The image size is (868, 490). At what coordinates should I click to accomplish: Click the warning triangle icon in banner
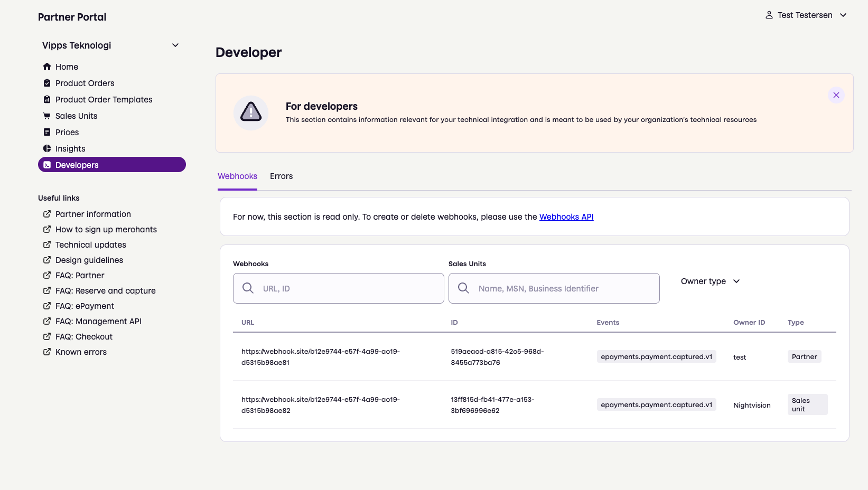(x=251, y=112)
